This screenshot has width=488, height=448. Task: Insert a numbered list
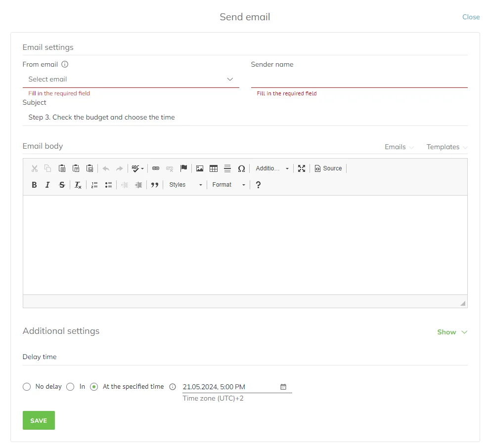tap(94, 185)
